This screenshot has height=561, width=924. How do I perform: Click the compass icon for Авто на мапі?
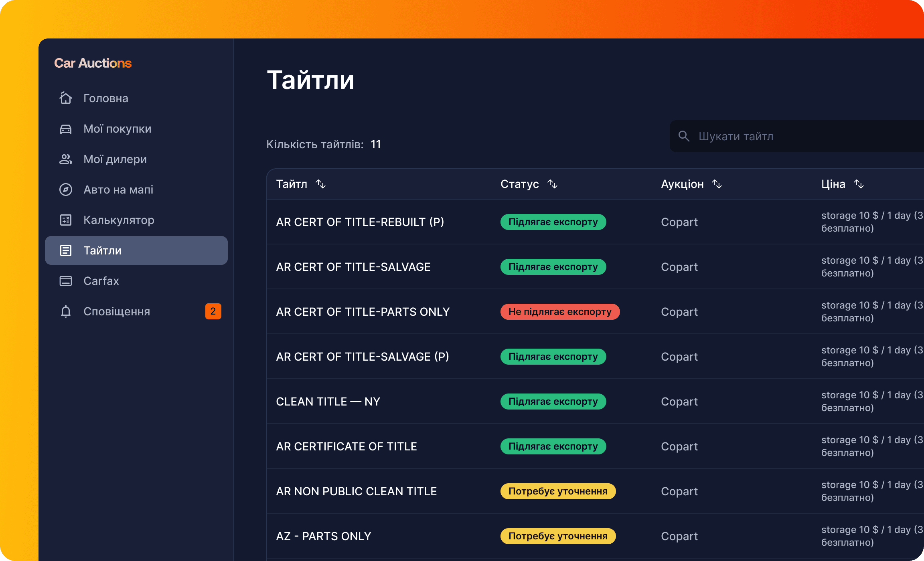coord(66,190)
